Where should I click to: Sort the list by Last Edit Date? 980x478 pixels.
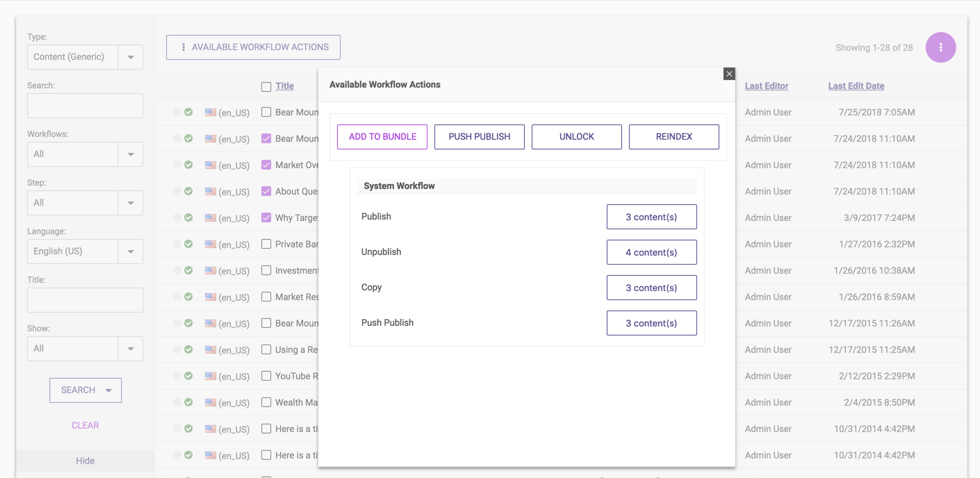pyautogui.click(x=856, y=86)
